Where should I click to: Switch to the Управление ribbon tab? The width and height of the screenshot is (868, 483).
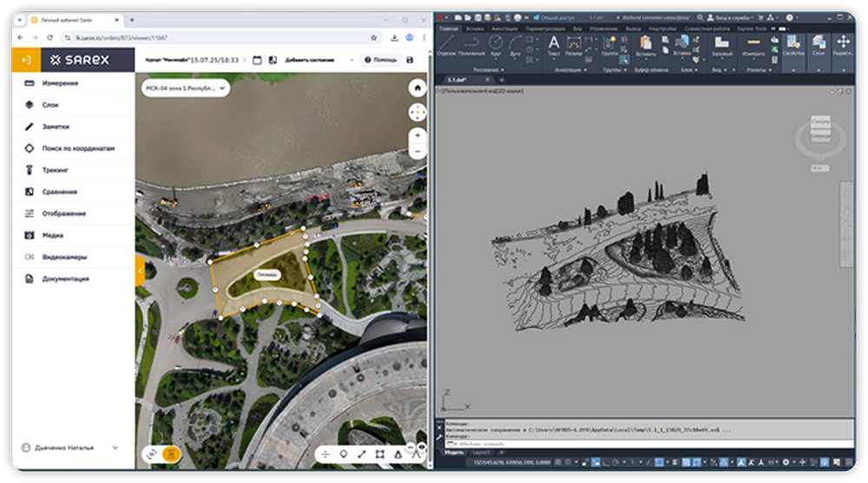(x=603, y=29)
